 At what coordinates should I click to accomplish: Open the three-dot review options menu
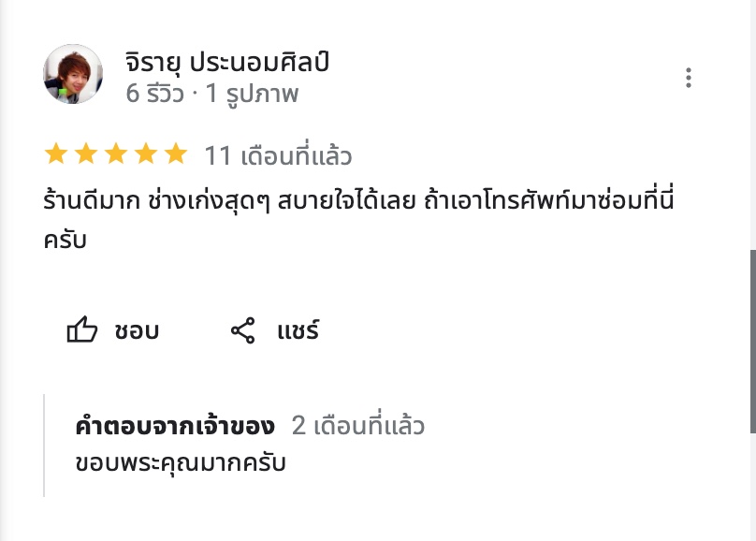[689, 78]
